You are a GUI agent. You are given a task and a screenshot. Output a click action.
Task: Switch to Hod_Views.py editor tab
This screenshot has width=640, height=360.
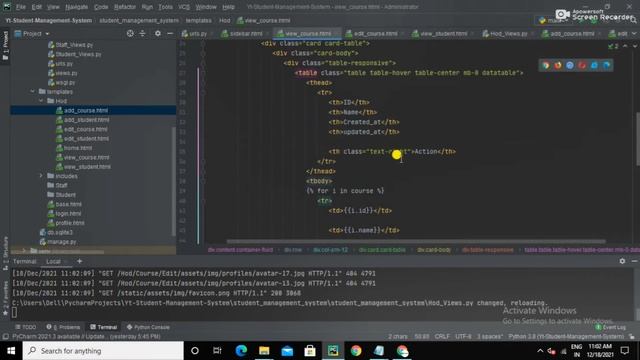[x=508, y=33]
